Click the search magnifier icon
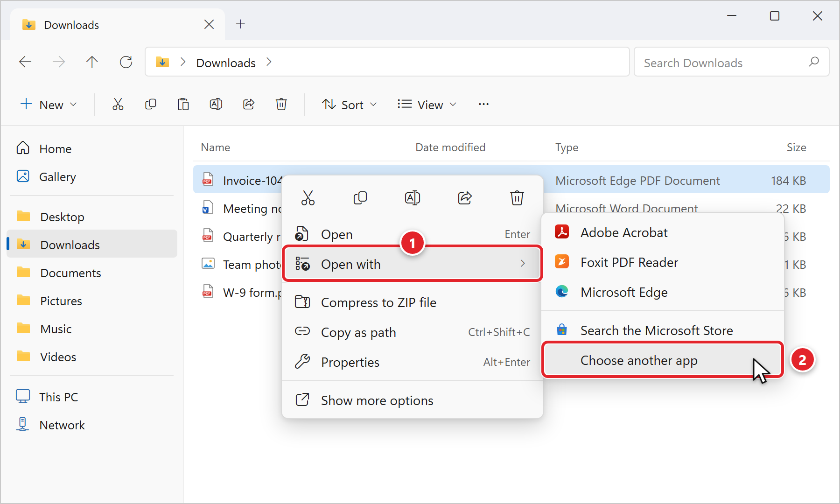The image size is (840, 504). (814, 62)
